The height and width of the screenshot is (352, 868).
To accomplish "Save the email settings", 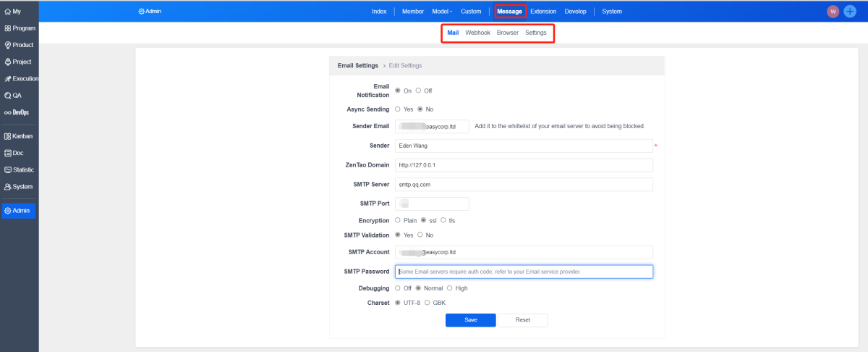I will 470,319.
